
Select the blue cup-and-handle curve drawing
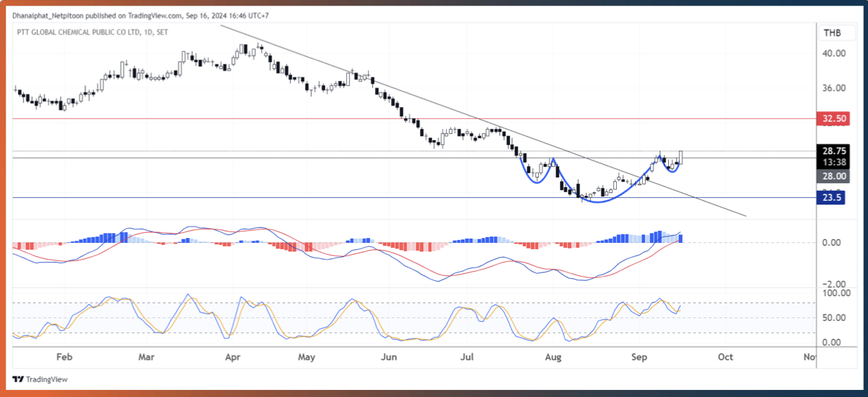coord(599,202)
